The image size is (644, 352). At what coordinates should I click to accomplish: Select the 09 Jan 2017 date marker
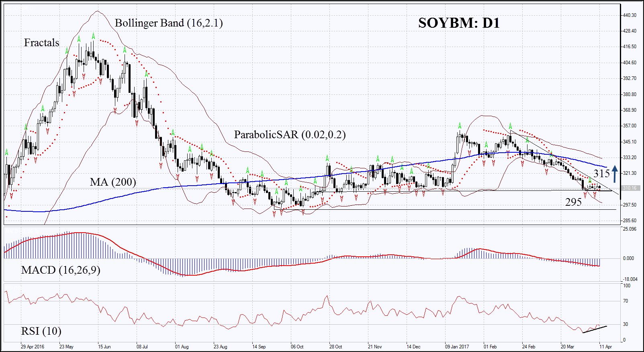457,346
